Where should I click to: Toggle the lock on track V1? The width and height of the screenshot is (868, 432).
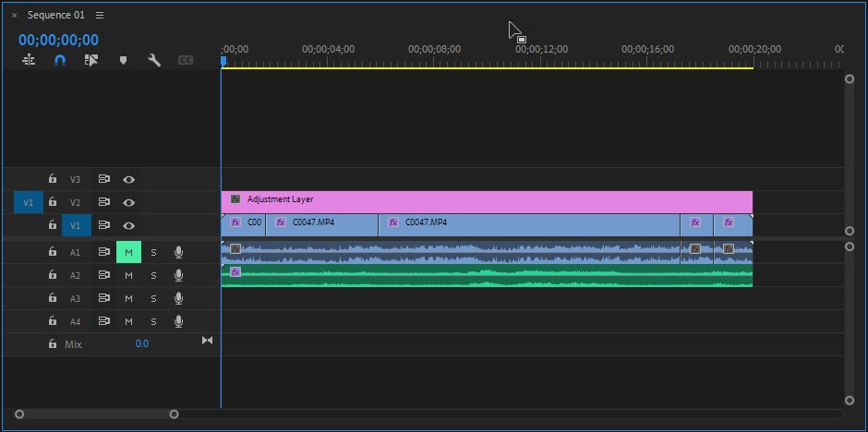53,225
